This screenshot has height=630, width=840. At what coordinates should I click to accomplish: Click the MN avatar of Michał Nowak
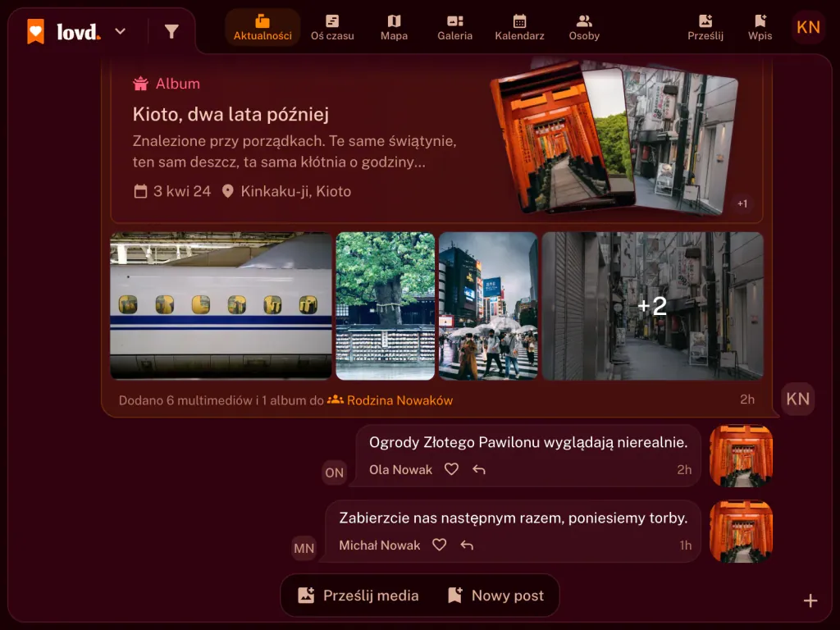pyautogui.click(x=304, y=548)
